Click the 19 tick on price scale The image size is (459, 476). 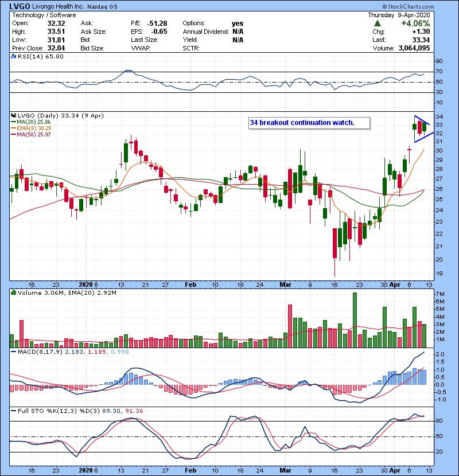pos(439,273)
